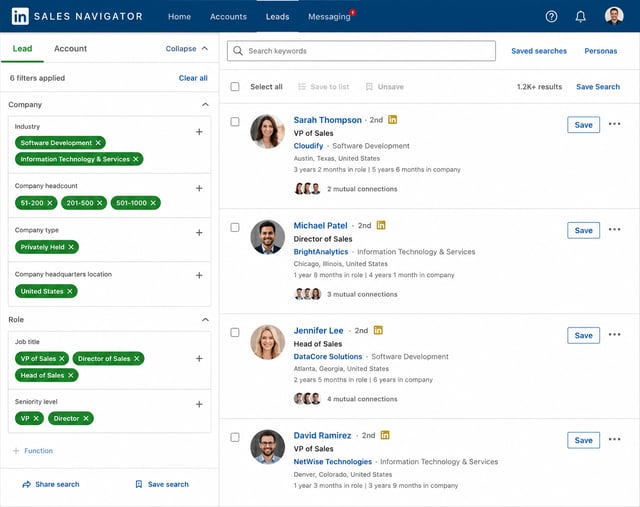This screenshot has height=507, width=640.
Task: Open Personas
Action: 600,51
